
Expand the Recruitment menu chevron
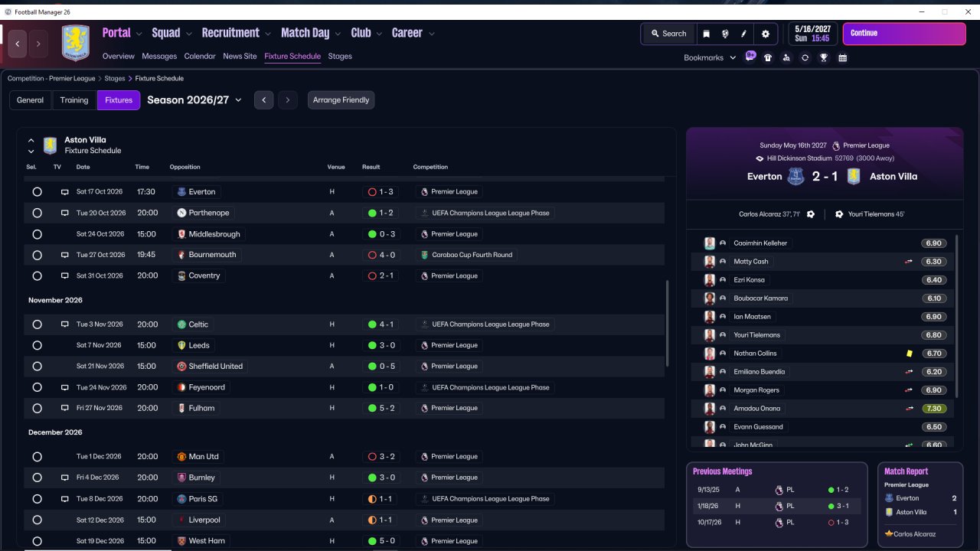(268, 34)
